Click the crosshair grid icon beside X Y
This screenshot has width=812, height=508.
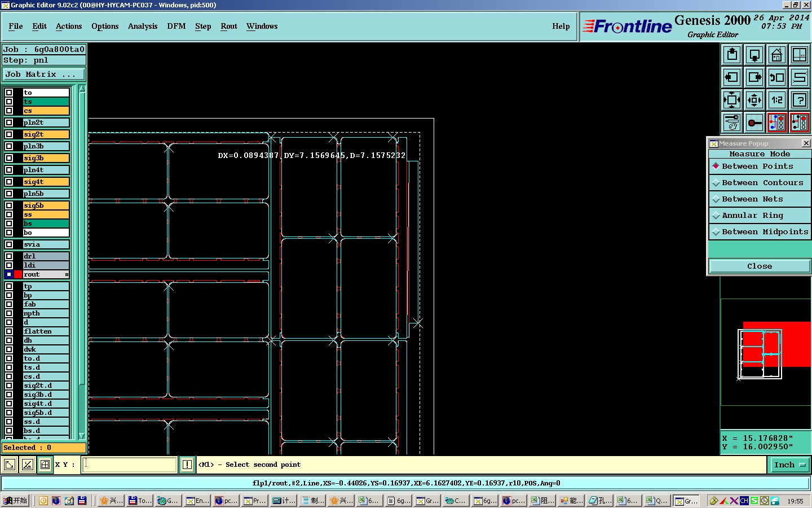point(45,465)
